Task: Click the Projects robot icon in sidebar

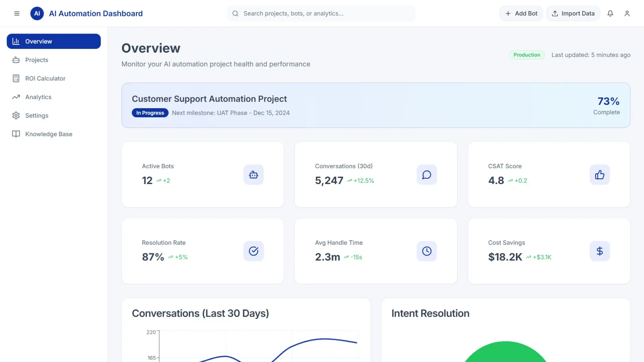Action: 16,60
